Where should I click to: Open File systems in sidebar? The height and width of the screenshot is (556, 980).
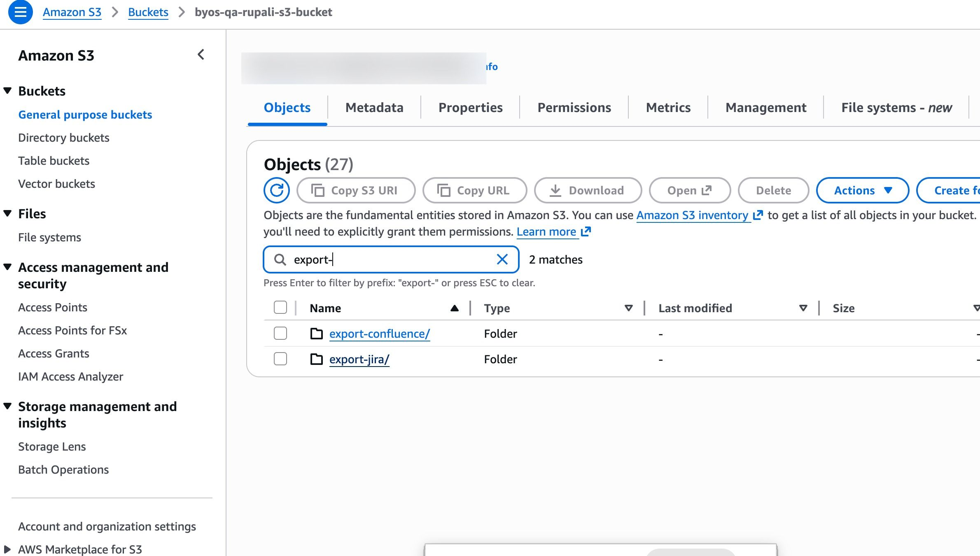tap(50, 237)
